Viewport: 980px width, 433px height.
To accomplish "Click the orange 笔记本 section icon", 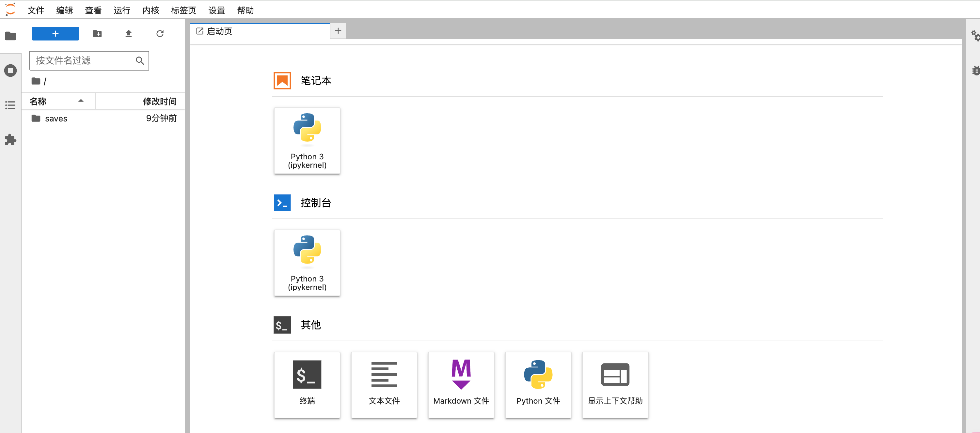I will 282,81.
